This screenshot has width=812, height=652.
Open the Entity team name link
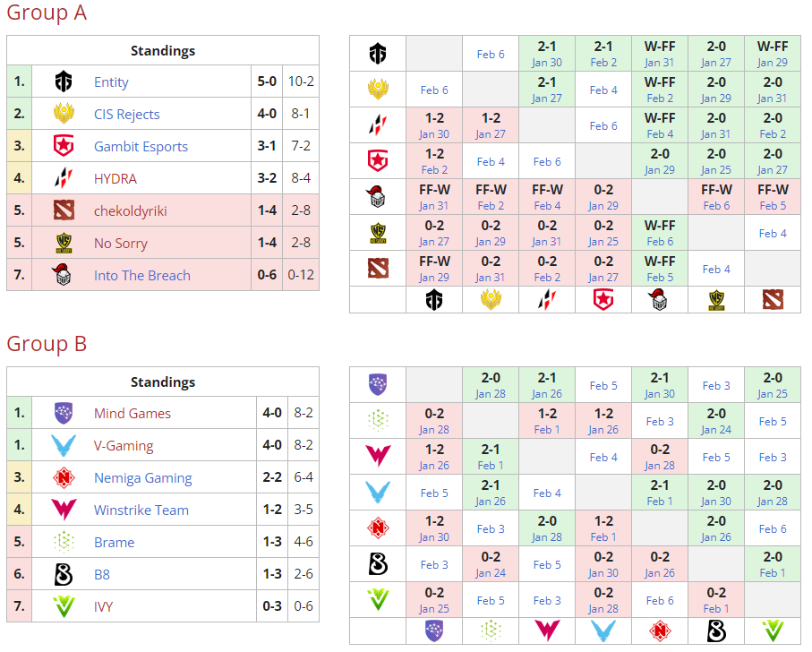(x=111, y=82)
